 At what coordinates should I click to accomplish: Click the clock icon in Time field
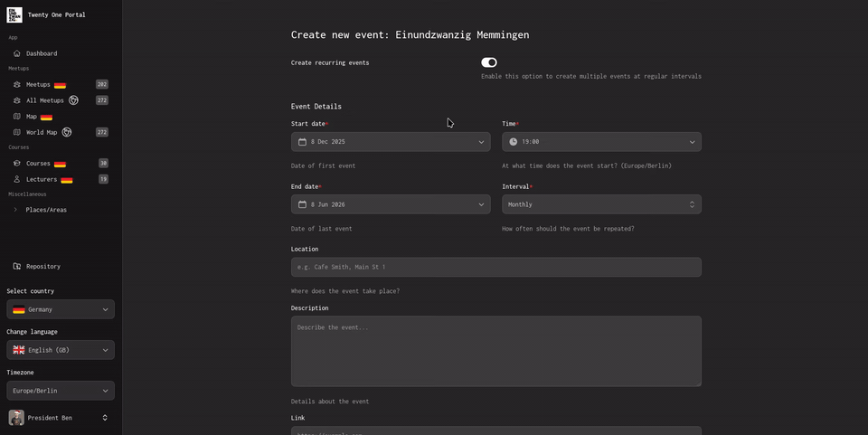tap(514, 142)
